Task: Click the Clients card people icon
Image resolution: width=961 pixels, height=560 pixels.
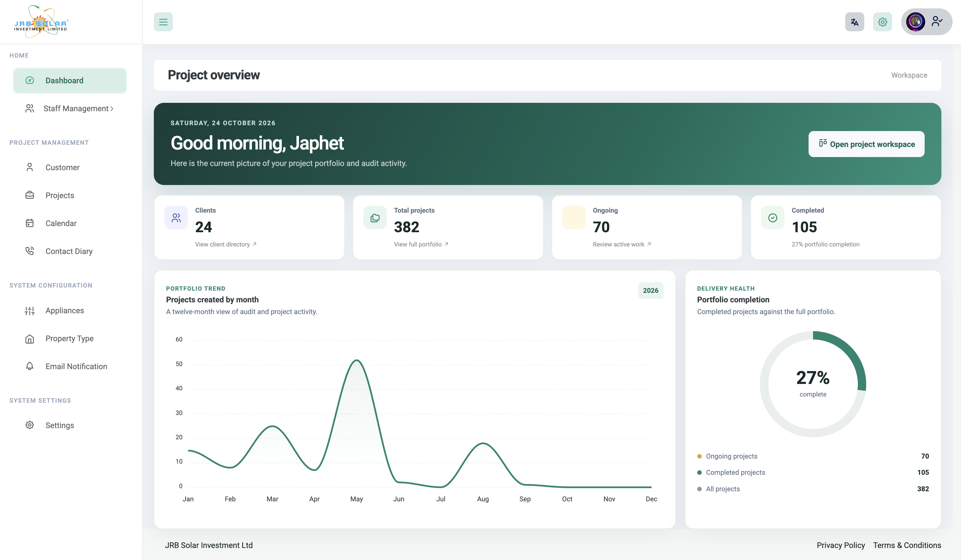Action: 176,217
